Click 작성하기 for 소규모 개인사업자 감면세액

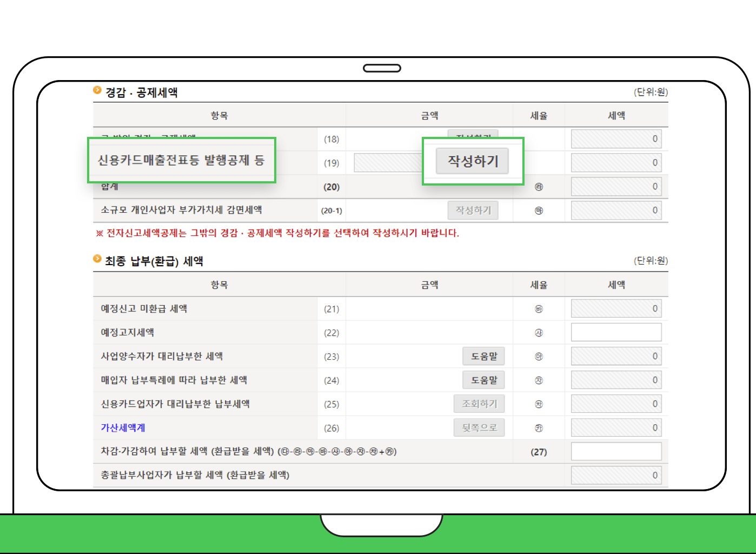click(x=473, y=210)
